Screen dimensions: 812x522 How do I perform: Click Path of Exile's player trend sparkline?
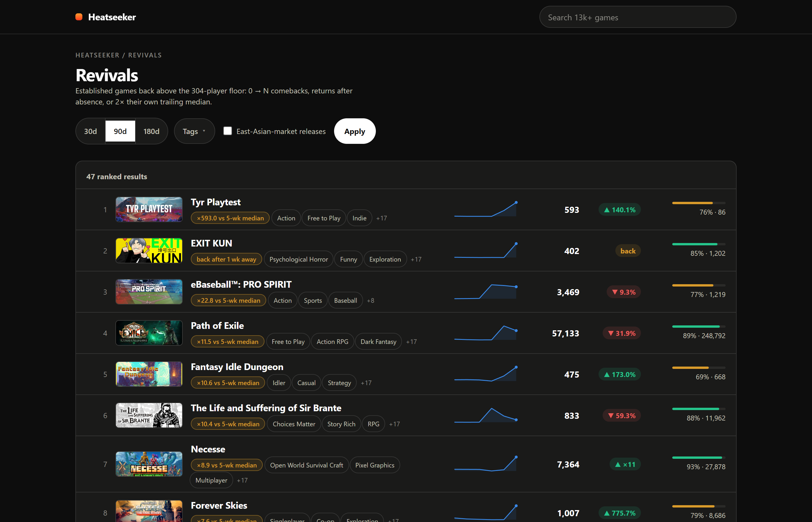485,333
